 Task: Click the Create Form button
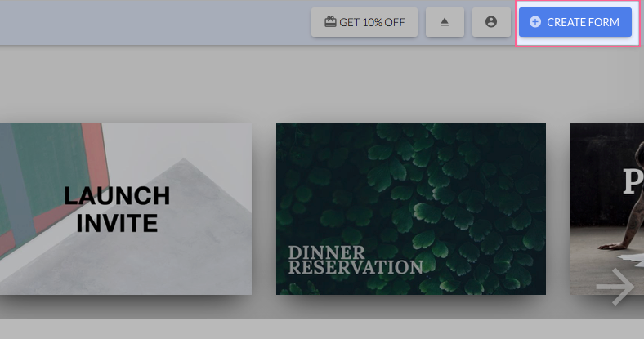point(575,22)
